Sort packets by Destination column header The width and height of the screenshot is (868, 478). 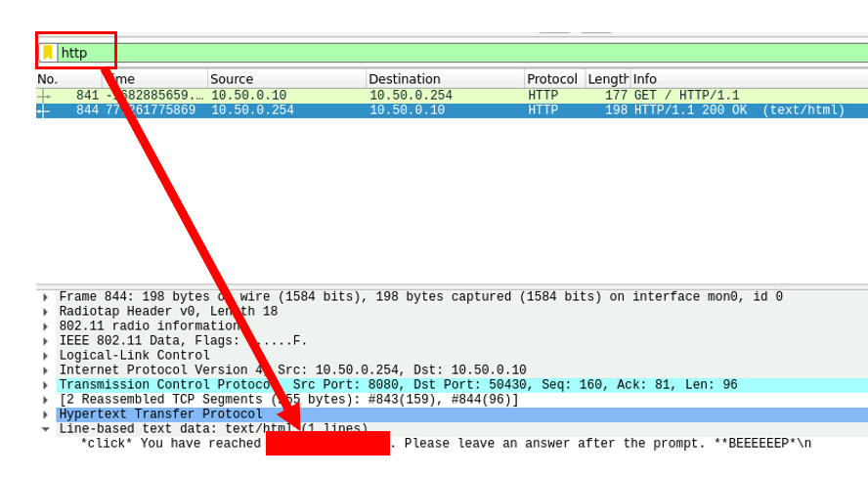pos(444,79)
